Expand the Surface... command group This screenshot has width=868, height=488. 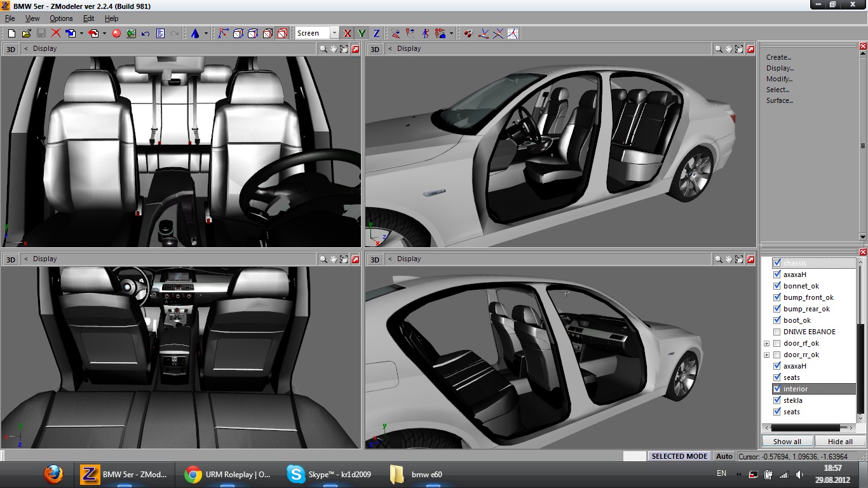coord(780,100)
